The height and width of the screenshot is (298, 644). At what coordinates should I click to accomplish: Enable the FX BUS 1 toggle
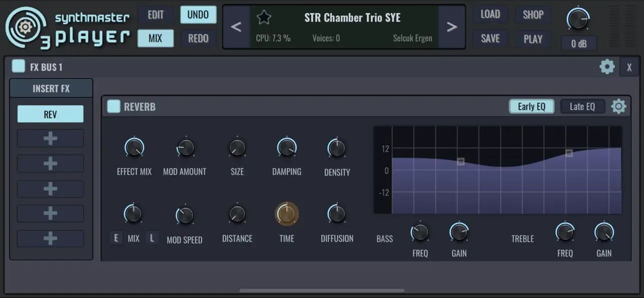point(19,66)
